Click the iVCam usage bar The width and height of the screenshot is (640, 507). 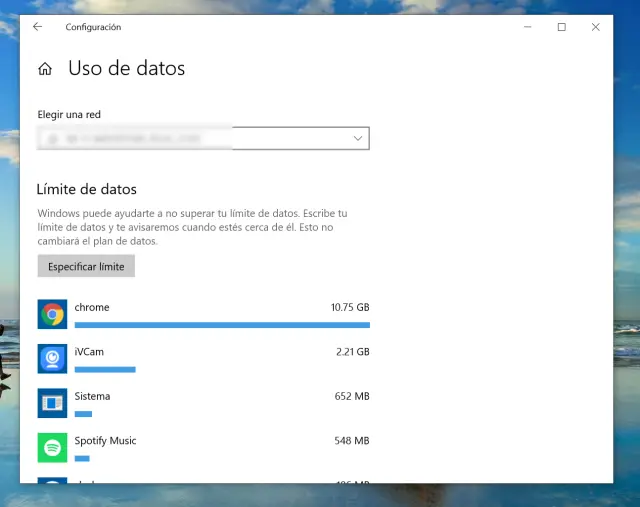105,369
